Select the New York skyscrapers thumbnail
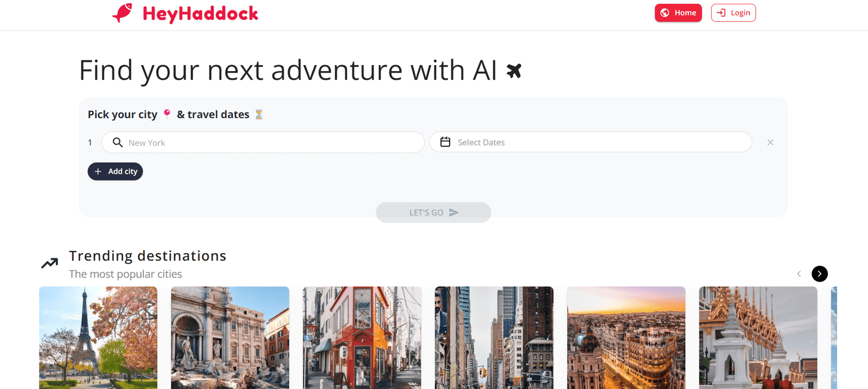Image resolution: width=868 pixels, height=389 pixels. tap(494, 337)
